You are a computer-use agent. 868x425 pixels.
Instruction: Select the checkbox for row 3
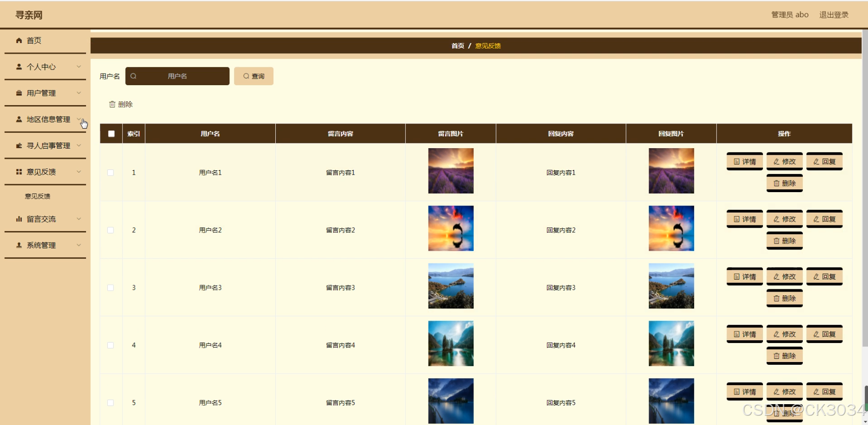tap(111, 287)
